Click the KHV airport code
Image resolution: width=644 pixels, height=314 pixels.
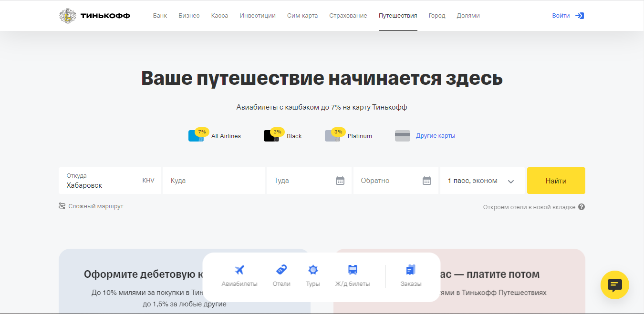[x=148, y=181]
